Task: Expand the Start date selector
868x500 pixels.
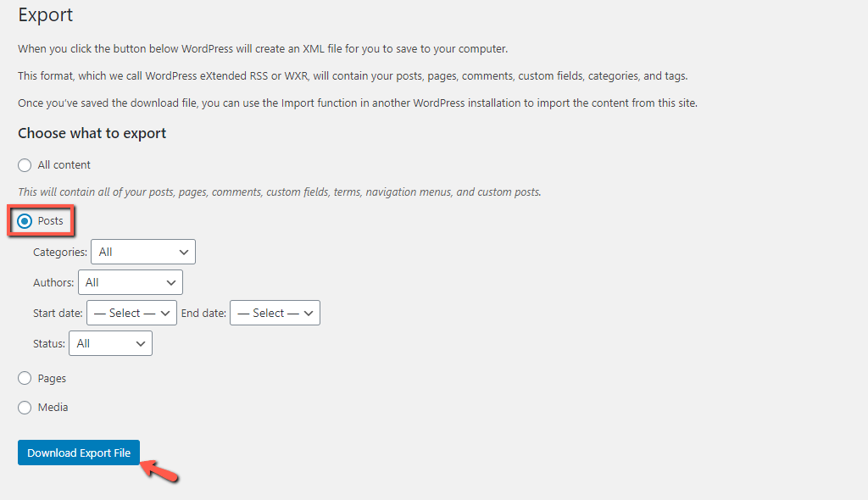Action: tap(131, 313)
